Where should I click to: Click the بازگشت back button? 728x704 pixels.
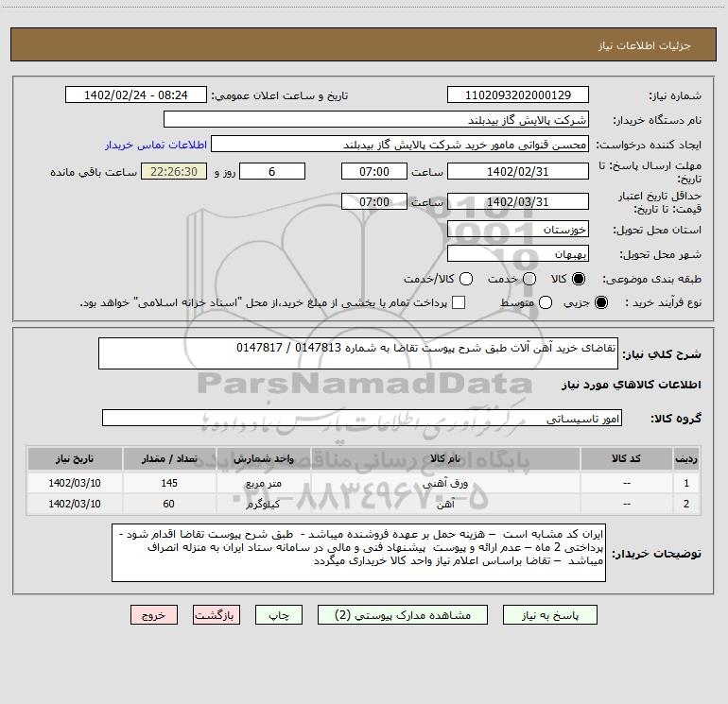[217, 615]
